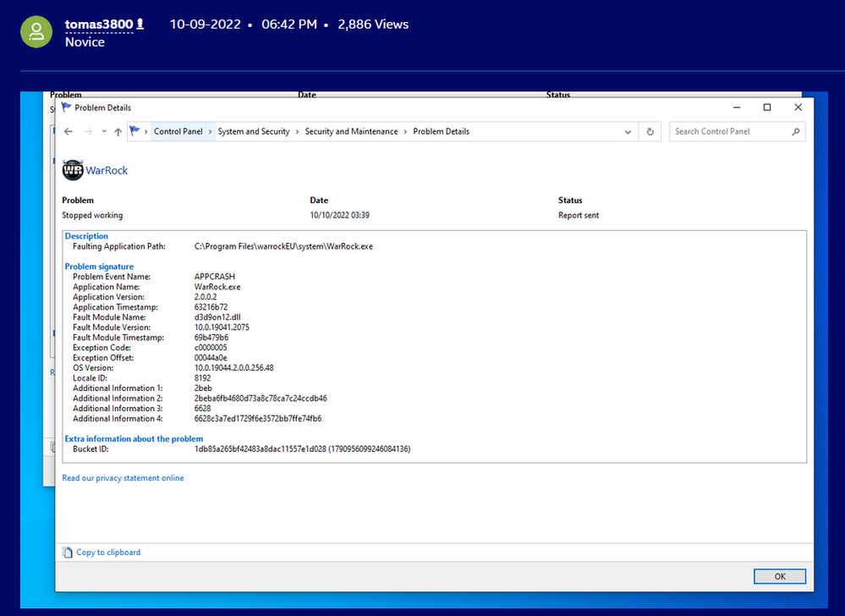Click the application timestamp 63216b72
This screenshot has width=845, height=616.
click(211, 307)
